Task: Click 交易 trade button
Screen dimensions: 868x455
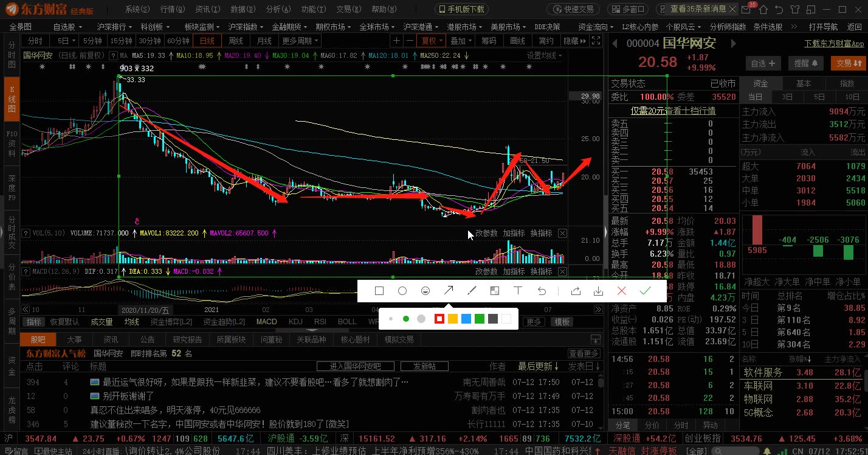Action: 849,63
